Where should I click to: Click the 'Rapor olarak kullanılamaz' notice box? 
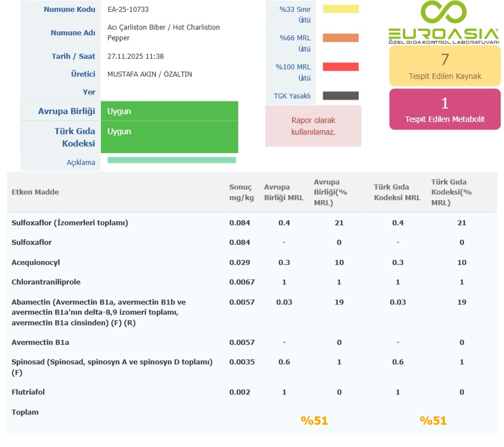[x=313, y=126]
